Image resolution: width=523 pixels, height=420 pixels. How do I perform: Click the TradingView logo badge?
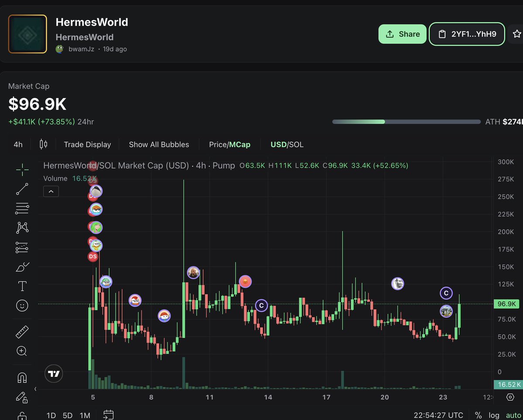tap(54, 374)
